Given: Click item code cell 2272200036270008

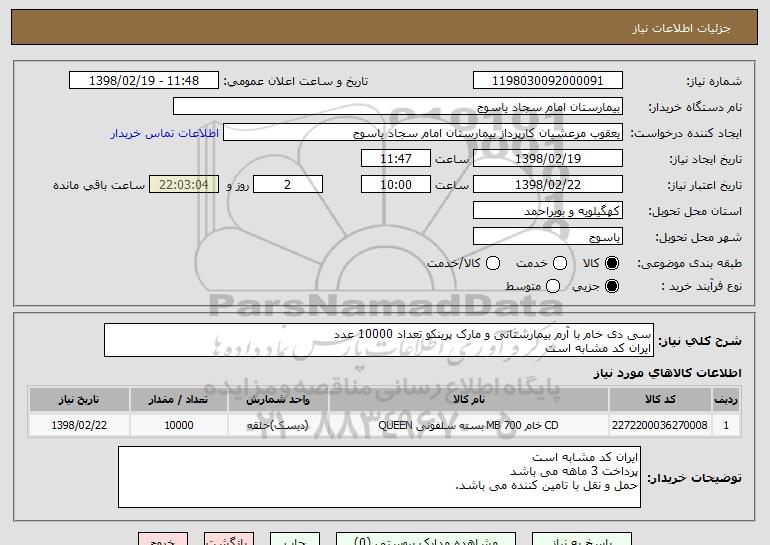Looking at the screenshot, I should [x=660, y=425].
